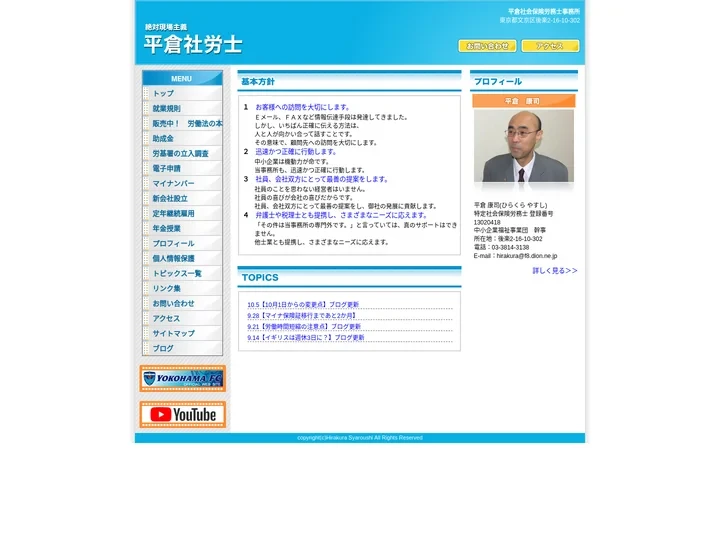Open 販売中！労働法の本 menu item

click(182, 124)
